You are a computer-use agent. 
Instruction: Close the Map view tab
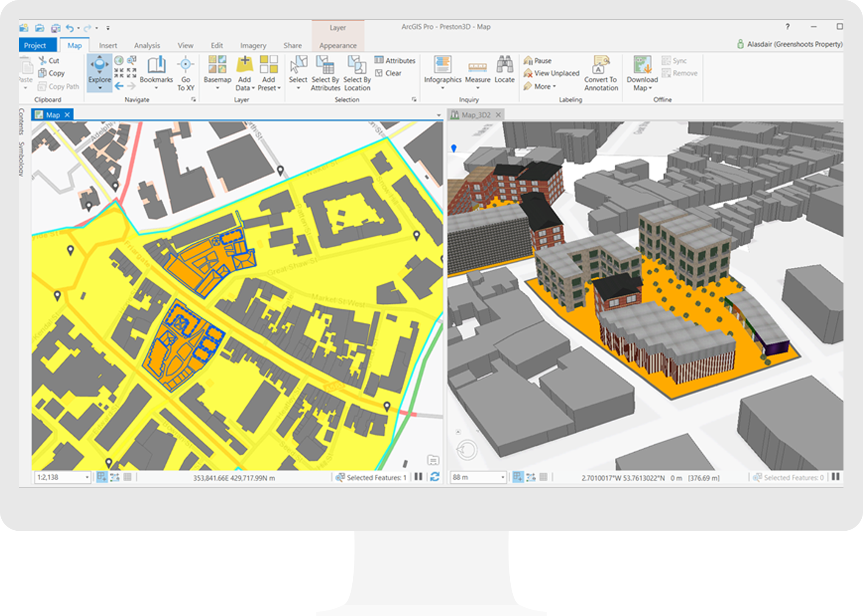67,115
